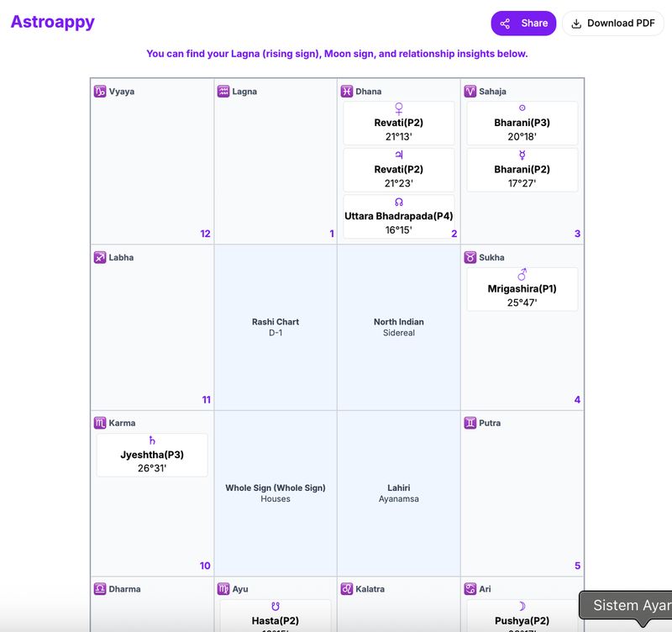Click house number 4 in Sukha
The width and height of the screenshot is (672, 632).
pyautogui.click(x=577, y=399)
